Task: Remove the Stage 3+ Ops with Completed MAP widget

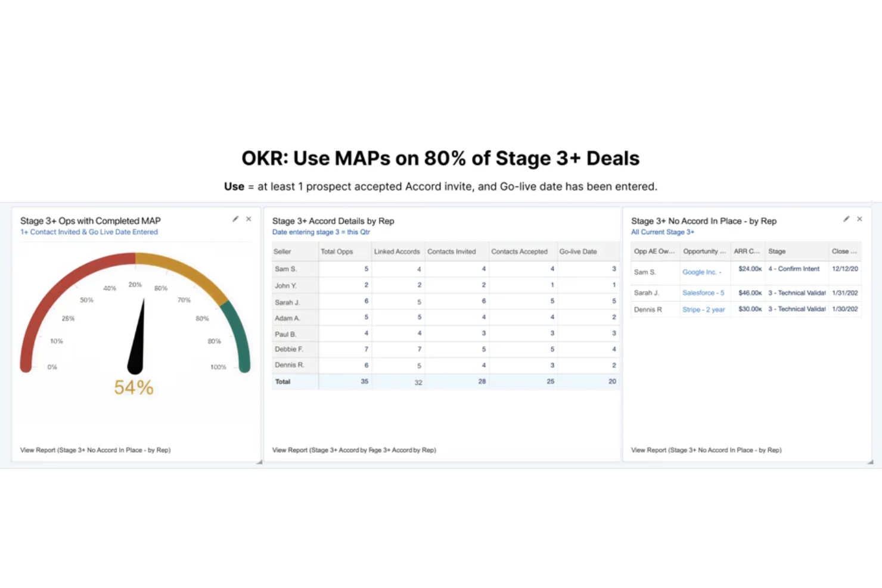Action: pos(249,219)
